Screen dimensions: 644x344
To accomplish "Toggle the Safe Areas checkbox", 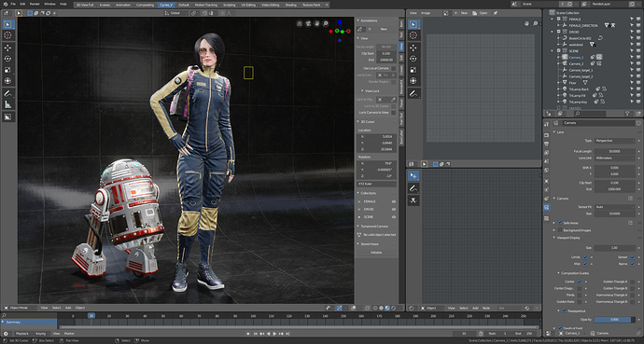I will [x=560, y=223].
